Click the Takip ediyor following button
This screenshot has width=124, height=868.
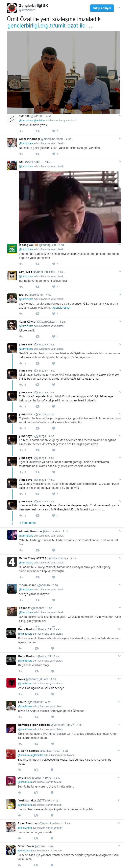102,8
